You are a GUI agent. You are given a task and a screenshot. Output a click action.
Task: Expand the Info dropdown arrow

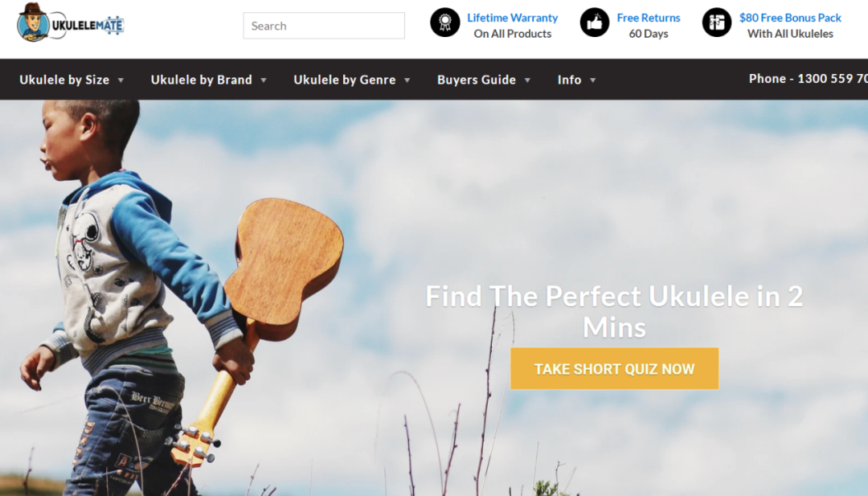point(593,80)
